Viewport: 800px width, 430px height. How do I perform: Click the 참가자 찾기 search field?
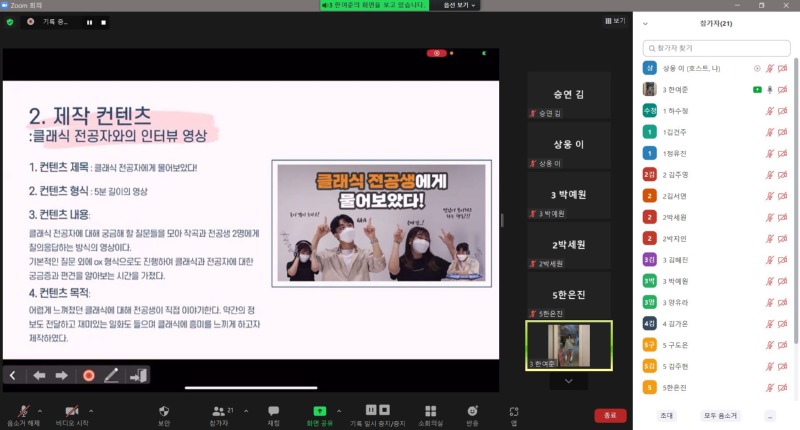coord(716,48)
